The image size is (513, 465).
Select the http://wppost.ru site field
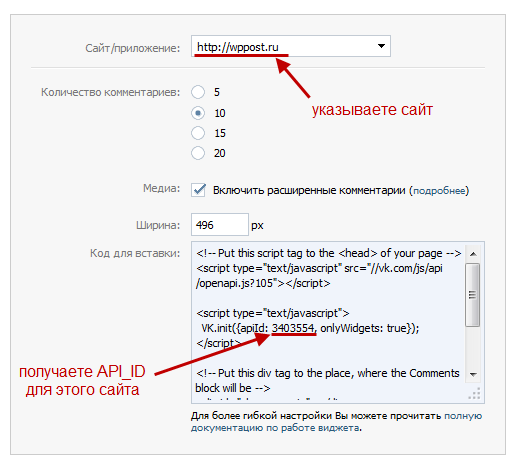(x=290, y=46)
